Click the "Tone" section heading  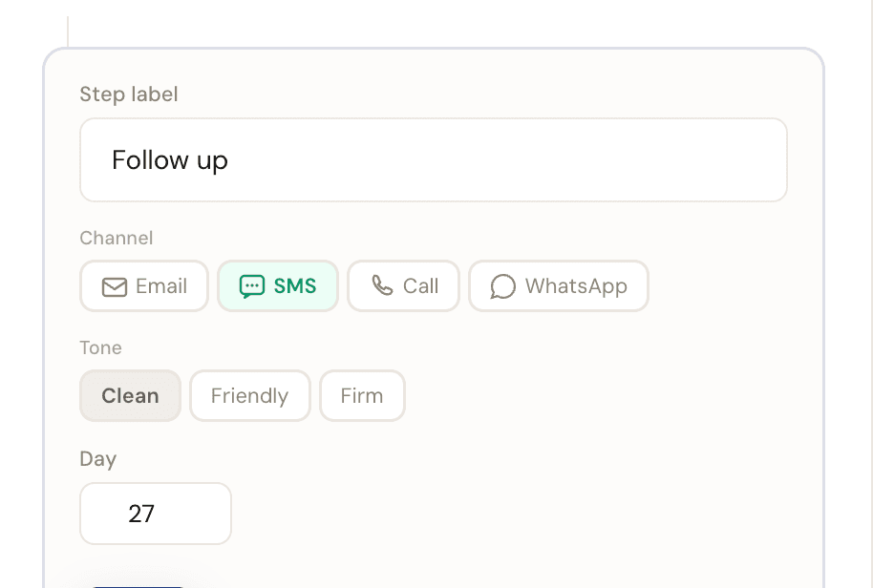pos(100,347)
